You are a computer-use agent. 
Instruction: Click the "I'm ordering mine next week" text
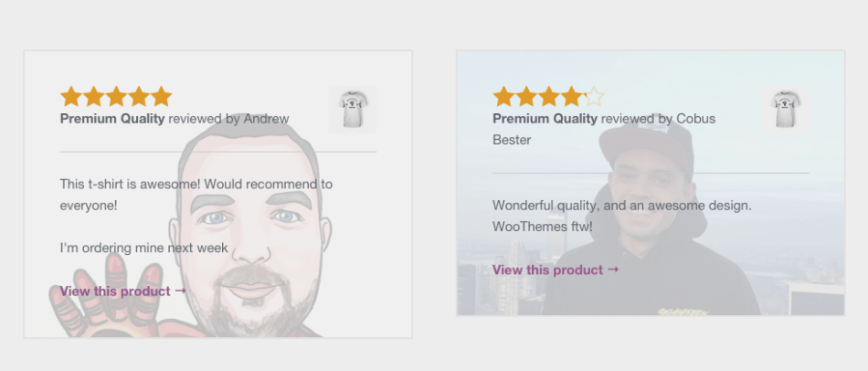tap(143, 248)
